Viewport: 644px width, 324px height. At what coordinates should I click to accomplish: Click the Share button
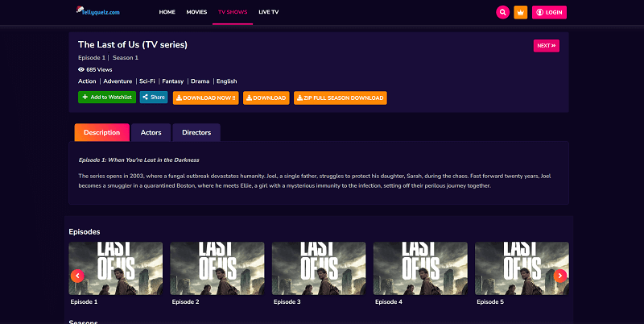tap(154, 97)
